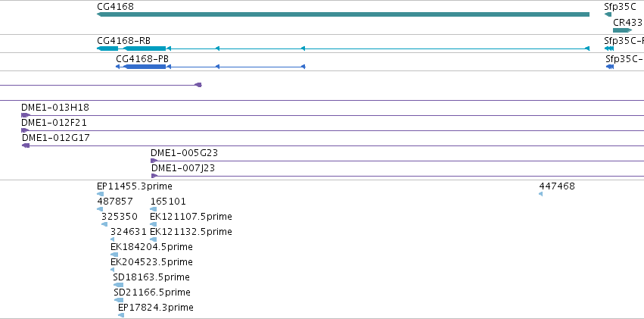Click the DME1-013H18 clone label
644x319 pixels.
tap(55, 108)
